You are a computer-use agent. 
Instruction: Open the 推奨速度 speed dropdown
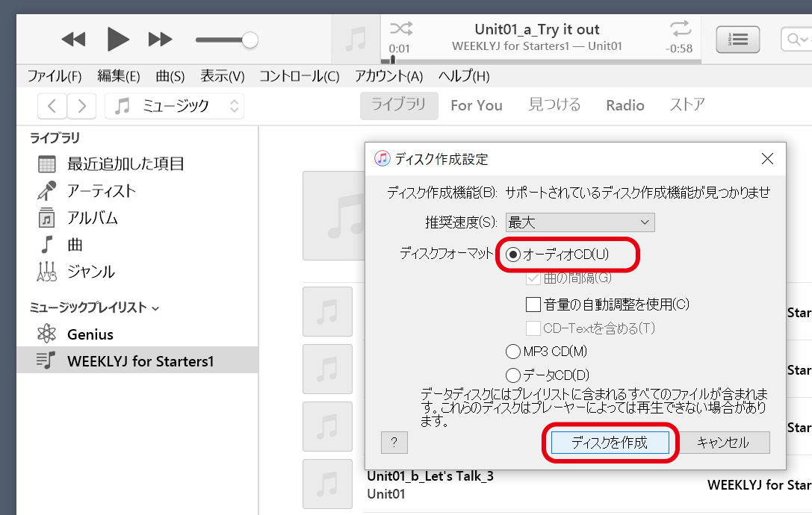click(x=580, y=222)
